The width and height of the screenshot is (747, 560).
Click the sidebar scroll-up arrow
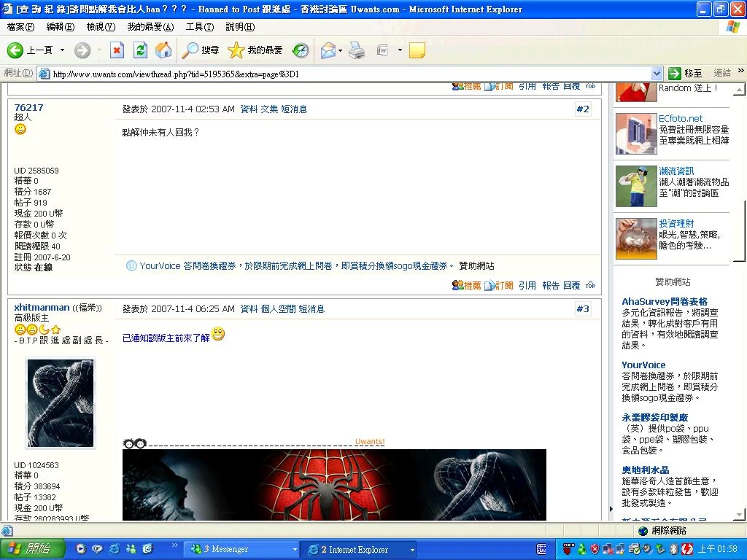(x=739, y=89)
